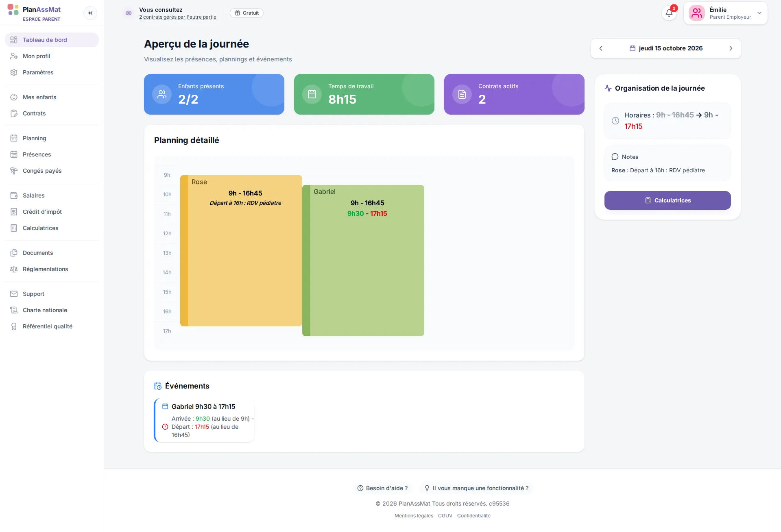
Task: Click the eye icon next to Vous consultez
Action: (129, 13)
